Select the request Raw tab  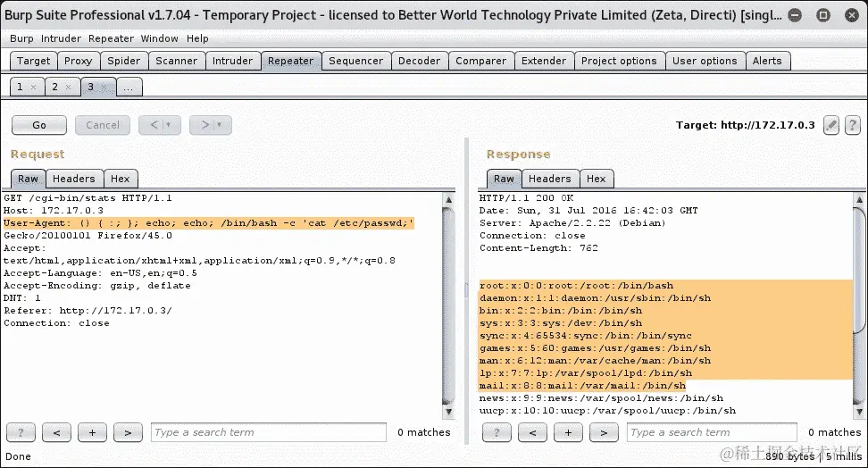(x=29, y=179)
